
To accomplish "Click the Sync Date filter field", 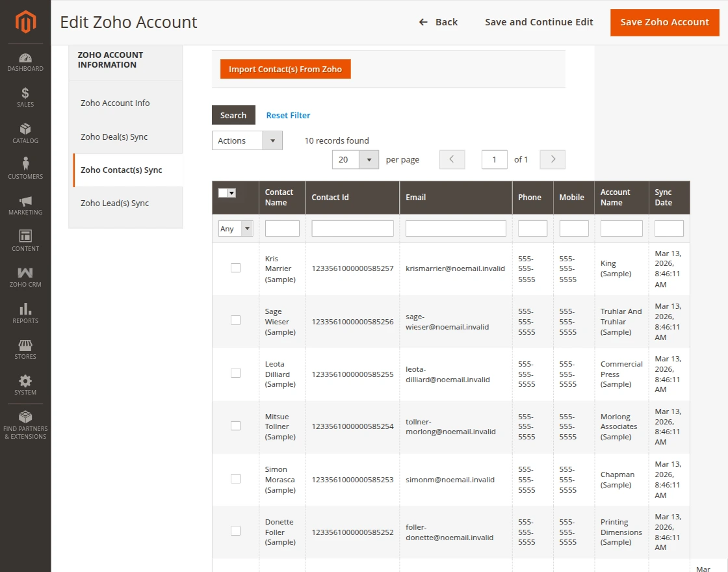I will [669, 228].
